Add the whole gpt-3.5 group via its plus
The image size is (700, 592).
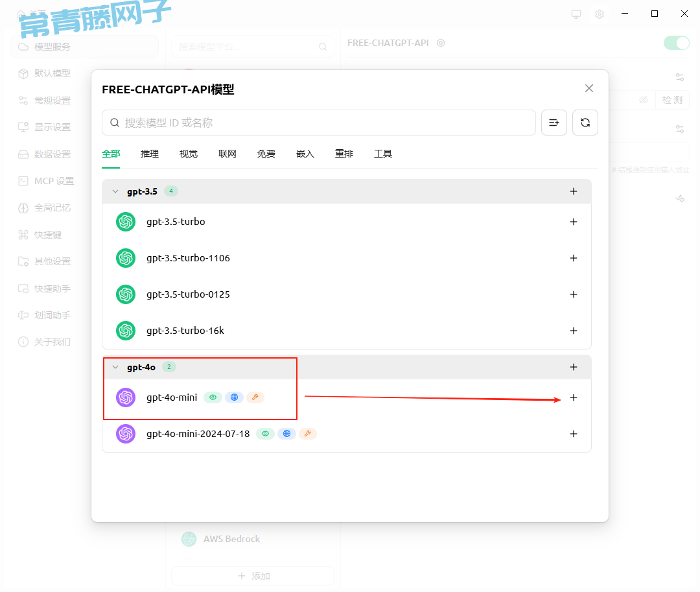coord(574,191)
